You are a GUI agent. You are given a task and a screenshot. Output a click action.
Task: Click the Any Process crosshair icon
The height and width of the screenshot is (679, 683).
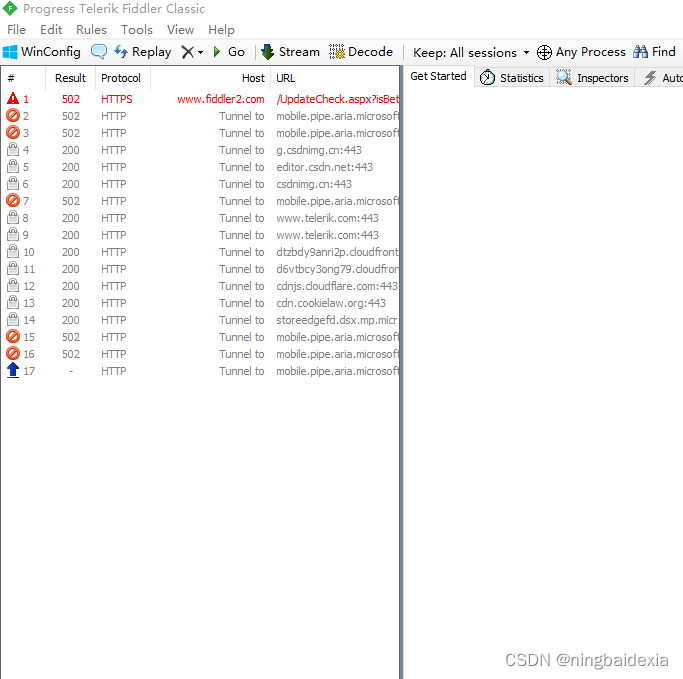[x=544, y=52]
